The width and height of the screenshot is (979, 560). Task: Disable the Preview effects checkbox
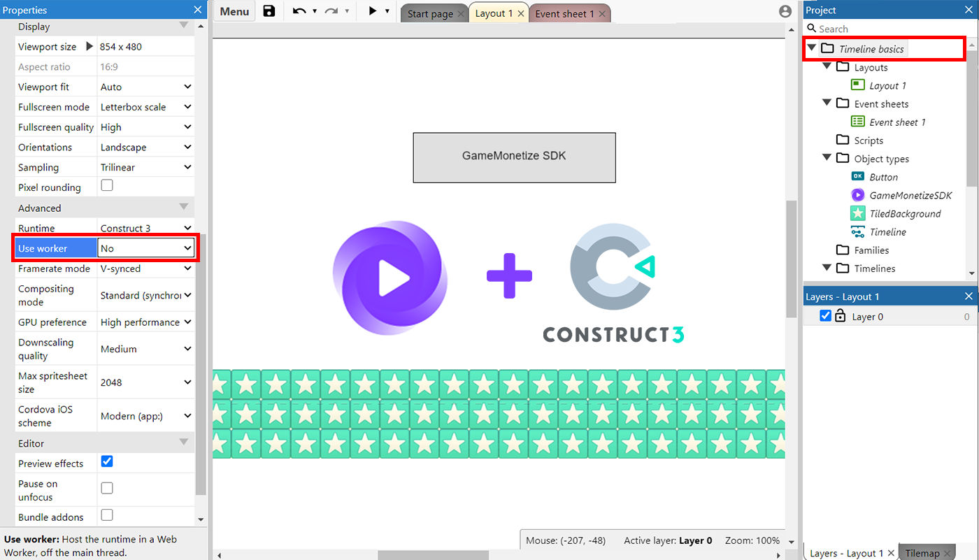(x=106, y=461)
